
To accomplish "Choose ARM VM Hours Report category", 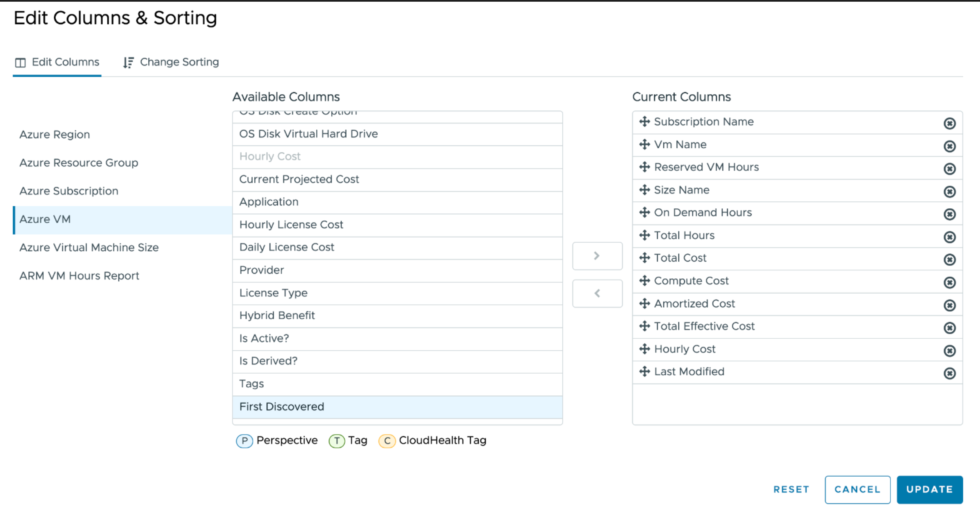I will click(x=79, y=276).
